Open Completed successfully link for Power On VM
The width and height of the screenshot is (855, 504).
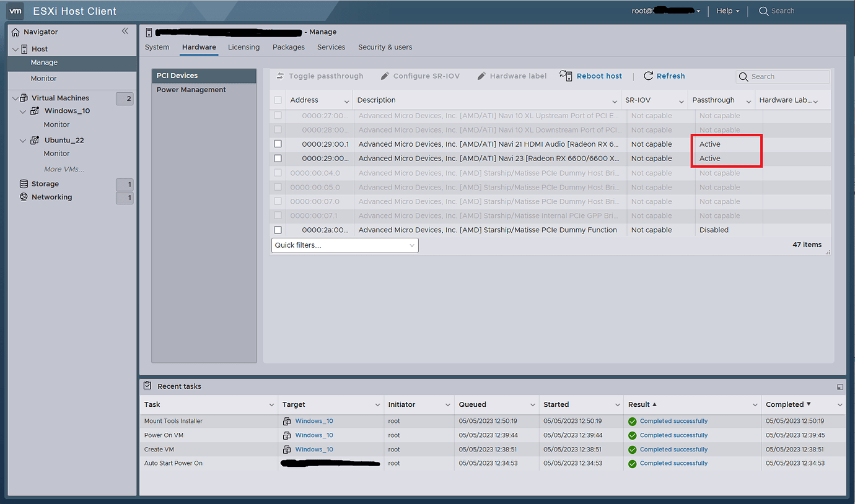tap(673, 435)
